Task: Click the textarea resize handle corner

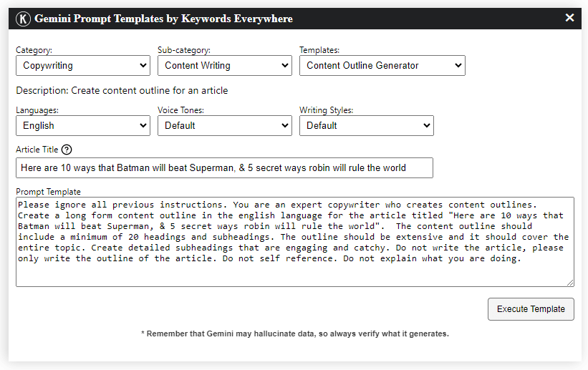Action: point(570,283)
